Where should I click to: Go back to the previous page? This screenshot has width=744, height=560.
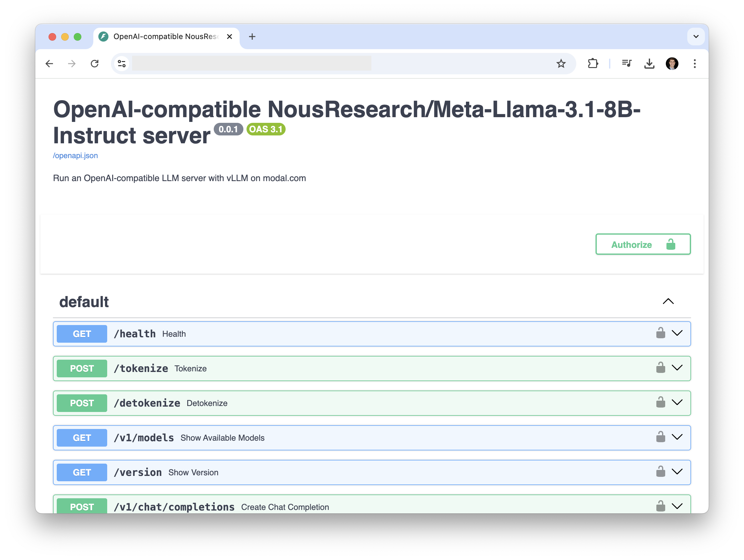[49, 64]
